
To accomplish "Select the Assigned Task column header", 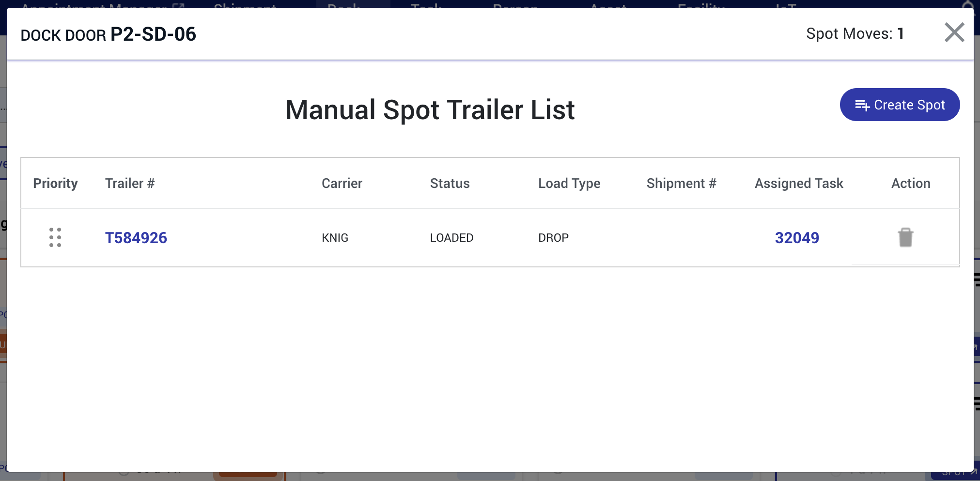I will point(799,183).
